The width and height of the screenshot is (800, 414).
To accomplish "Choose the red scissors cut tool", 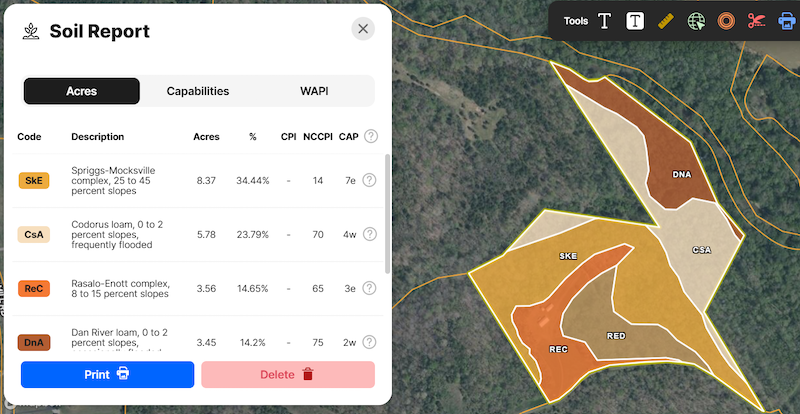I will point(756,21).
